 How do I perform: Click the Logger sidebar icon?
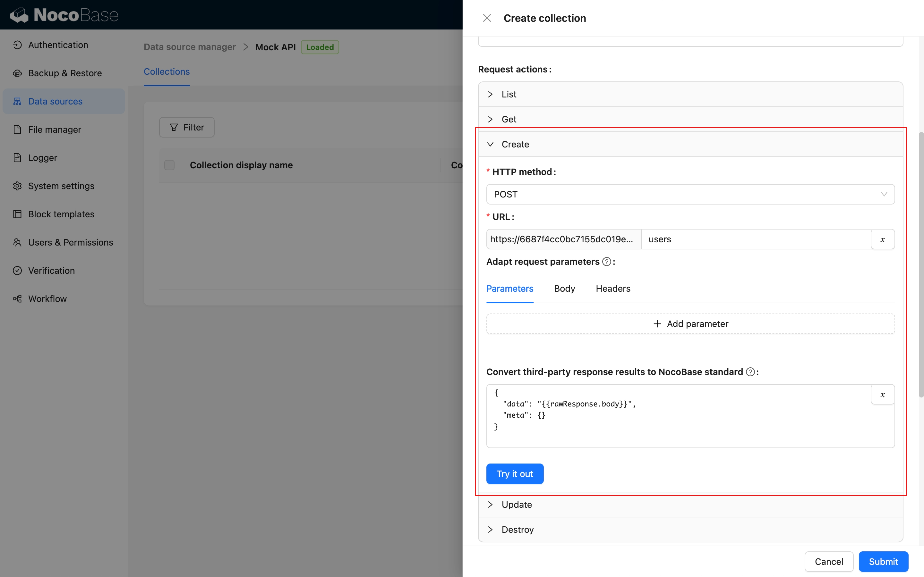17,158
